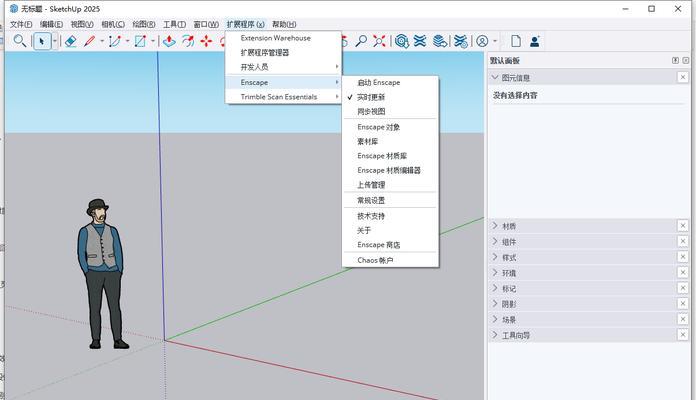Click 启动 Enscape in the submenu
Viewport: 696px width, 400px height.
pos(390,83)
